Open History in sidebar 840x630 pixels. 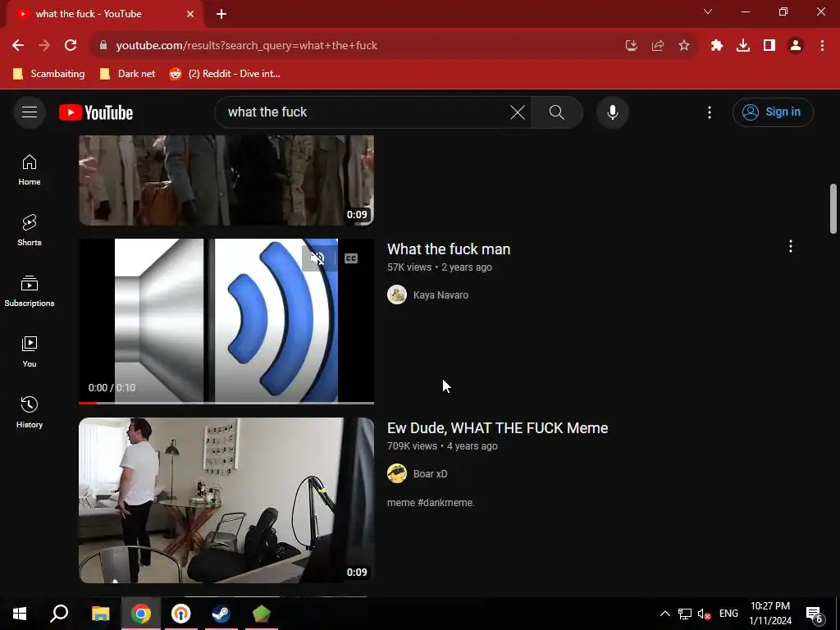30,412
